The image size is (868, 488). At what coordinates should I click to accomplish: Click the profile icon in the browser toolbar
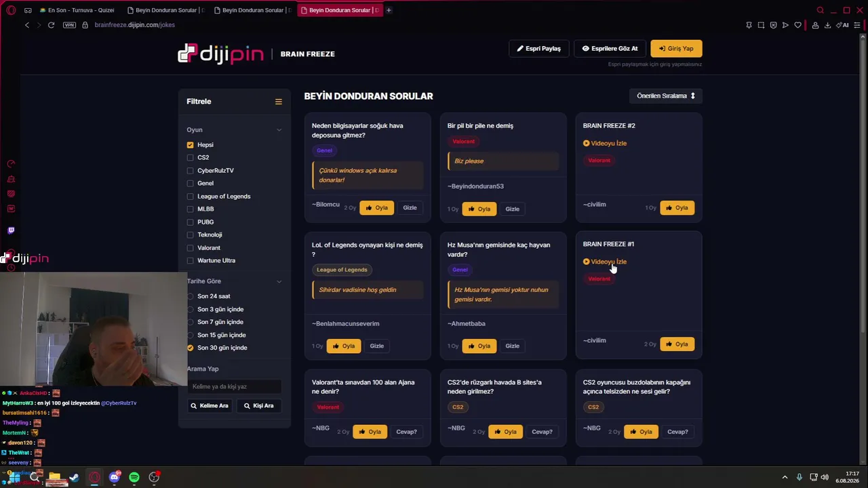815,25
